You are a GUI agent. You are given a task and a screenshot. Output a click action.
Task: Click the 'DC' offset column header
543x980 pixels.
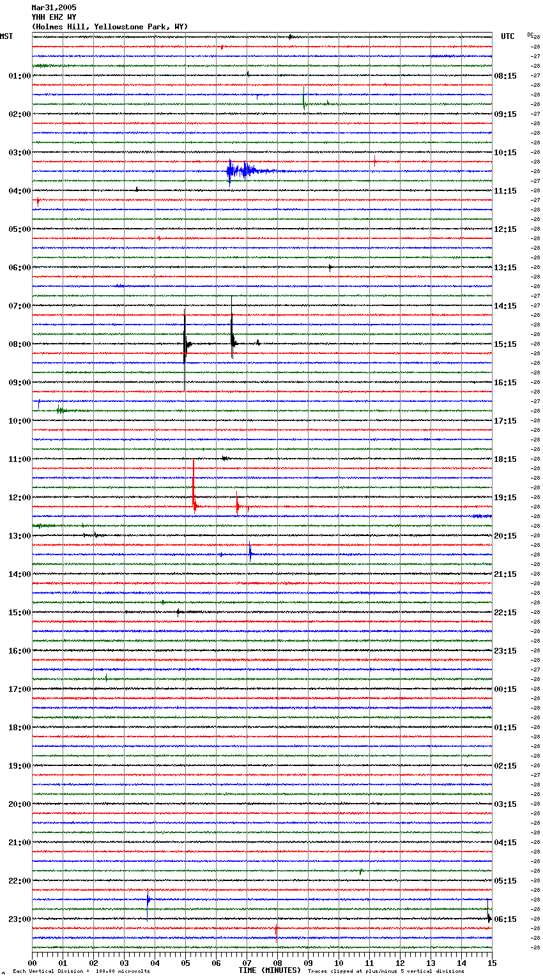pyautogui.click(x=530, y=34)
